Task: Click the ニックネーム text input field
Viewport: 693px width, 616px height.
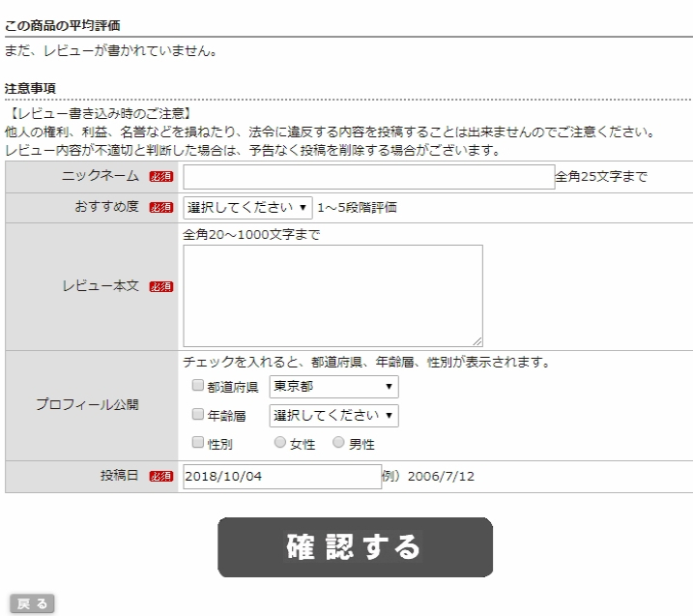Action: click(x=367, y=177)
